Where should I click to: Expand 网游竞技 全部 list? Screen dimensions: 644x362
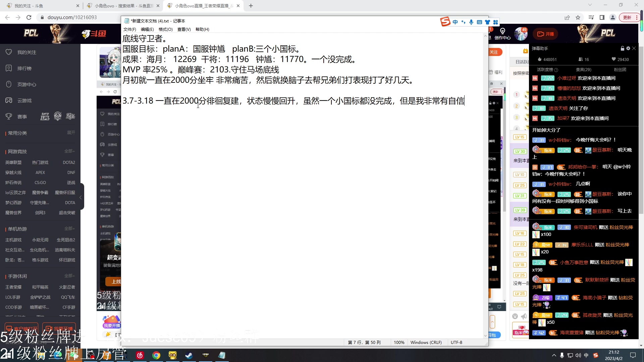(x=69, y=151)
